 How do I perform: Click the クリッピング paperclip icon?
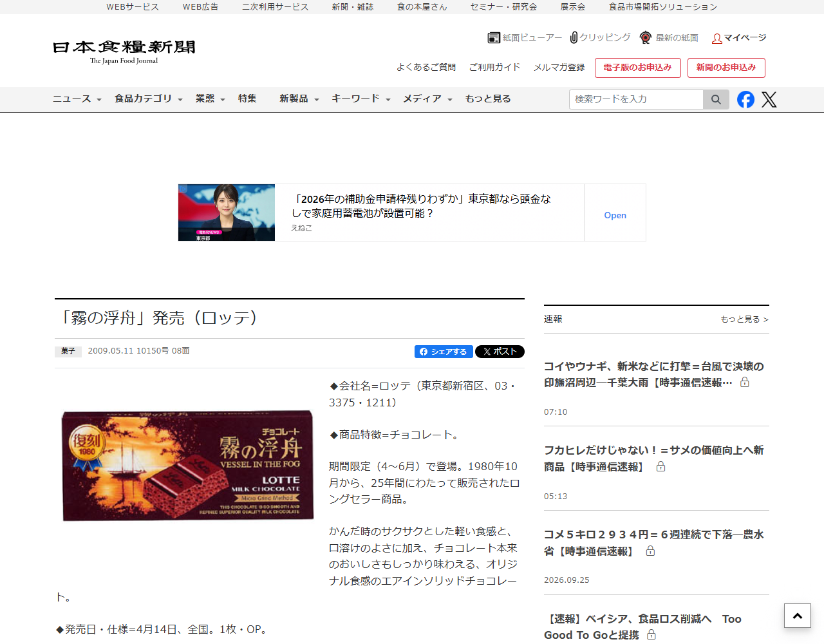574,37
